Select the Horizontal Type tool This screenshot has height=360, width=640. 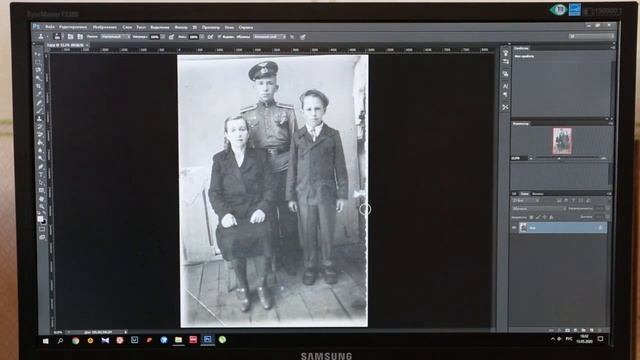point(41,175)
